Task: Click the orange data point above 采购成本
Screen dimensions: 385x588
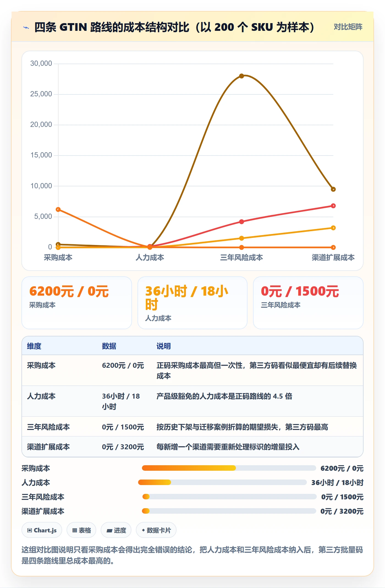Action: point(58,209)
